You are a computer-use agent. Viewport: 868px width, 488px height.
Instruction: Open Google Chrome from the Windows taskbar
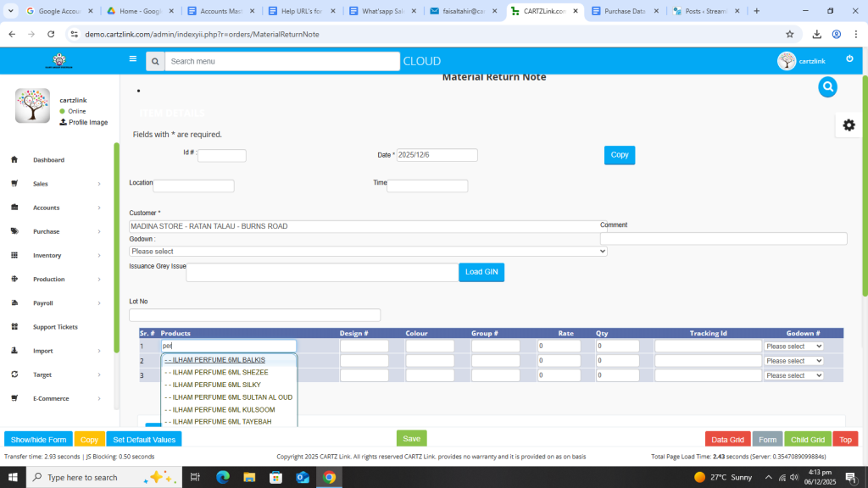(329, 477)
